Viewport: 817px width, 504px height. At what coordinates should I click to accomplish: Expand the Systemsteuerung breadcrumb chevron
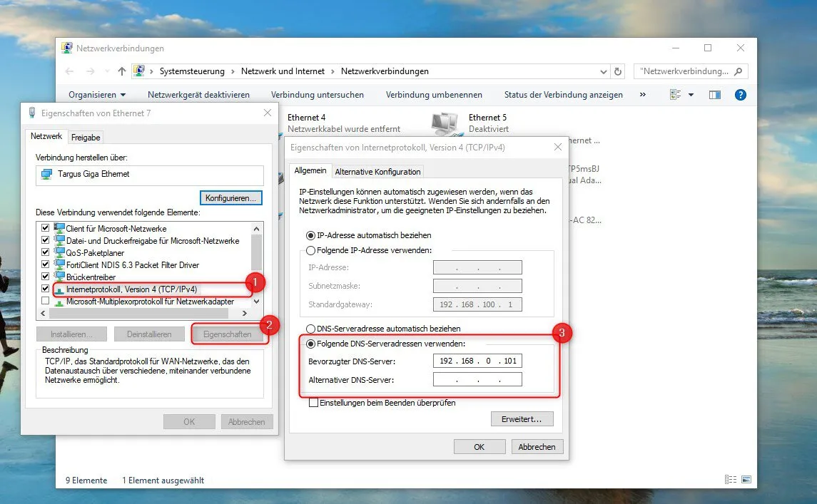point(233,71)
